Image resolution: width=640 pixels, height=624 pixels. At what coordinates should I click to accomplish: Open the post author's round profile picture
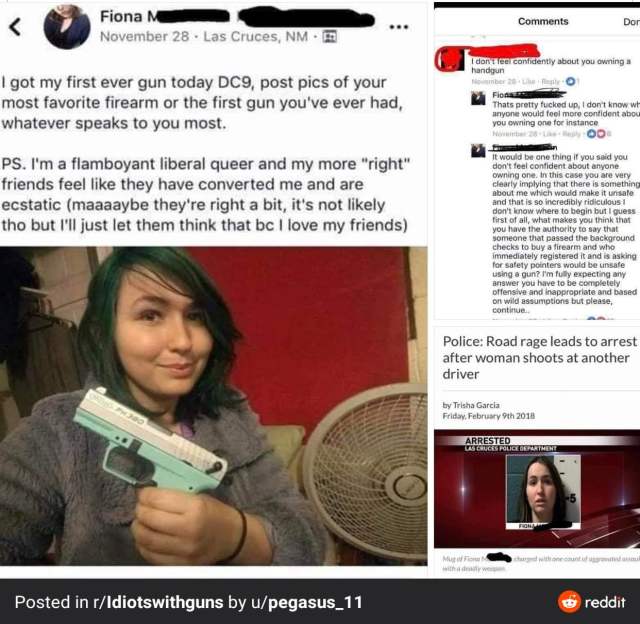tap(67, 27)
